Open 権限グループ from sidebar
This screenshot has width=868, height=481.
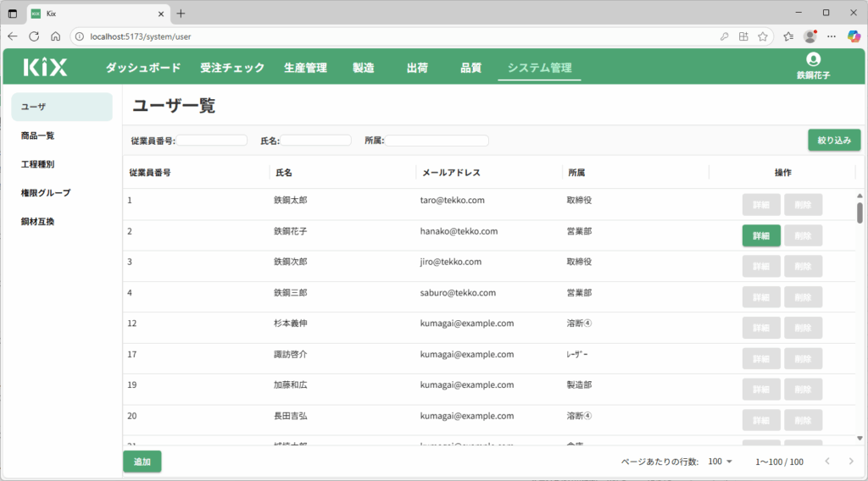(46, 192)
